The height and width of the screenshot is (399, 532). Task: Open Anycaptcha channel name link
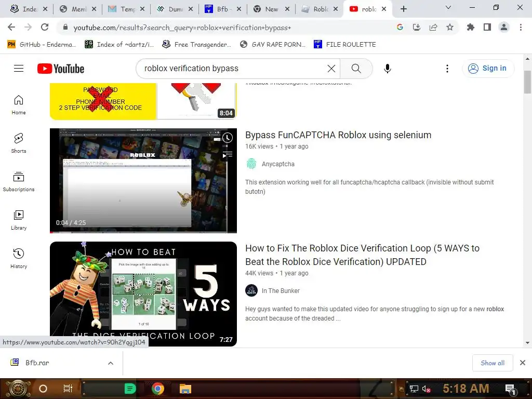click(x=278, y=164)
